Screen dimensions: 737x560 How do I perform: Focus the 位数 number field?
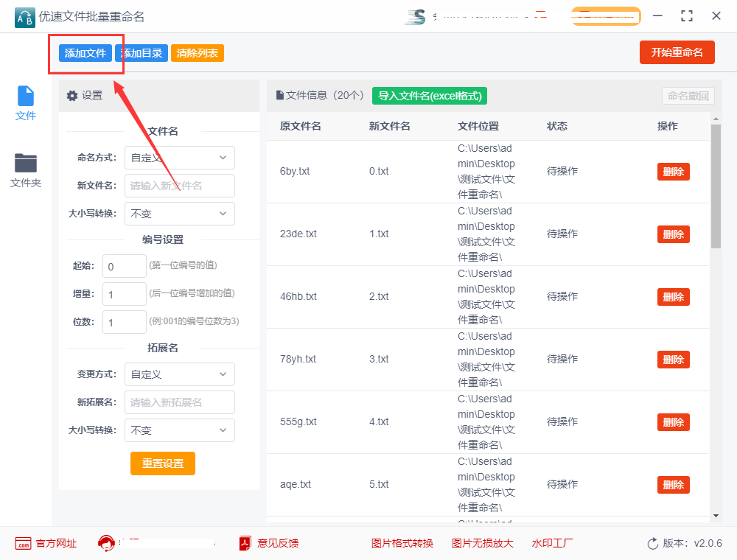(x=125, y=322)
